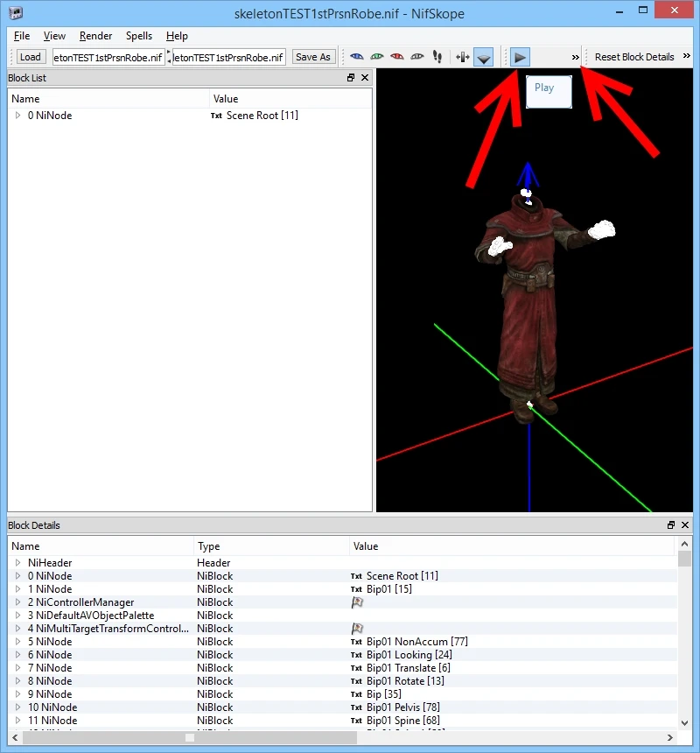
Task: Click the Block List Value column header
Action: [290, 98]
